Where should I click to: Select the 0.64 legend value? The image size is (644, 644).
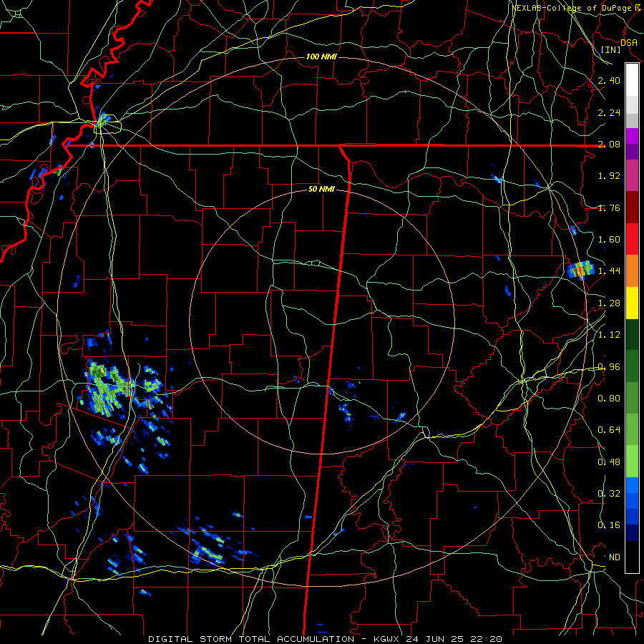(609, 430)
